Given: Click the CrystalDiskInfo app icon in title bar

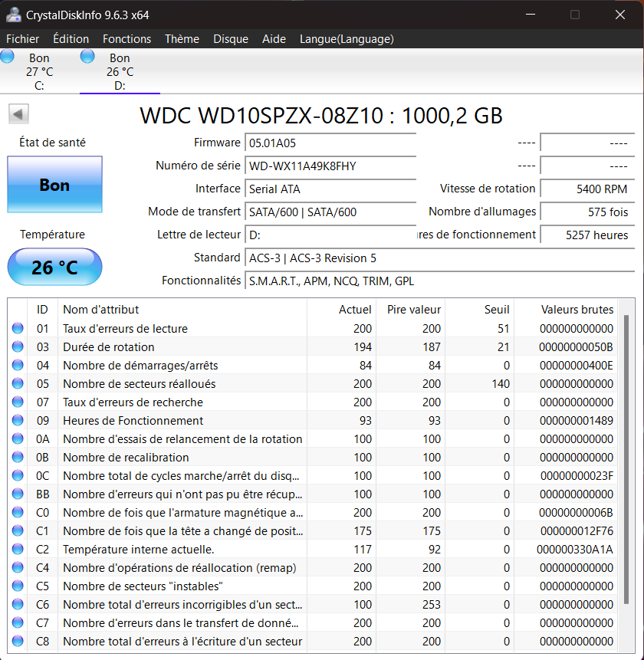Looking at the screenshot, I should (x=14, y=15).
